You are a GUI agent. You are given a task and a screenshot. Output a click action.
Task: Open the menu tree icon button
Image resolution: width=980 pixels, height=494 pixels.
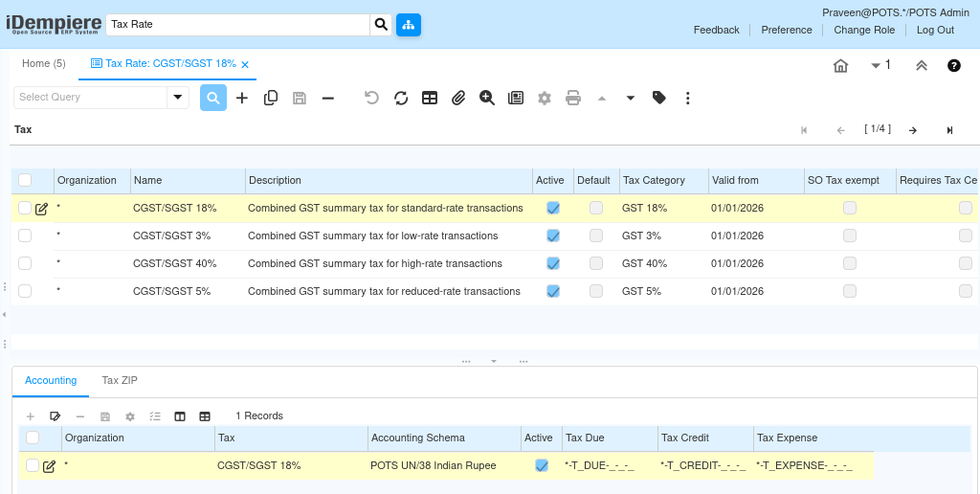[409, 25]
